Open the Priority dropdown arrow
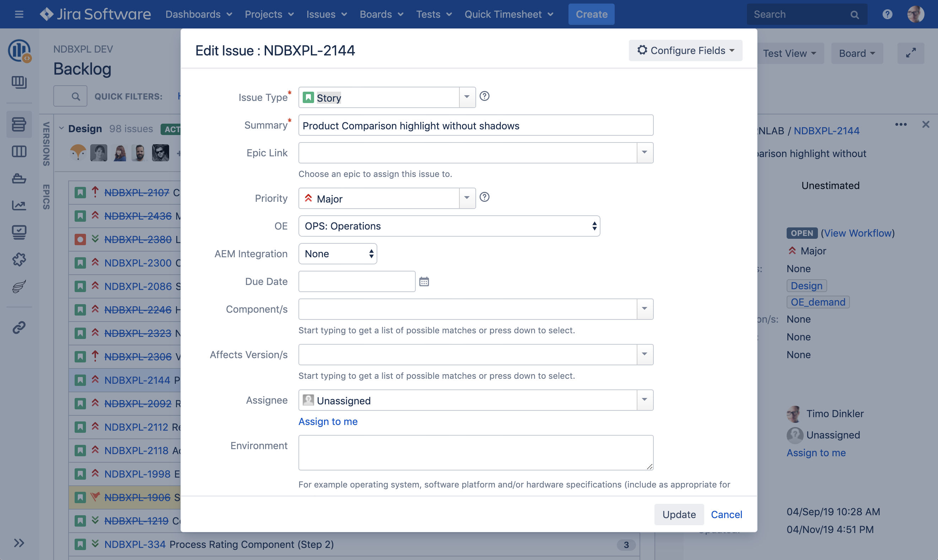Screen dimensions: 938x560 (x=467, y=198)
